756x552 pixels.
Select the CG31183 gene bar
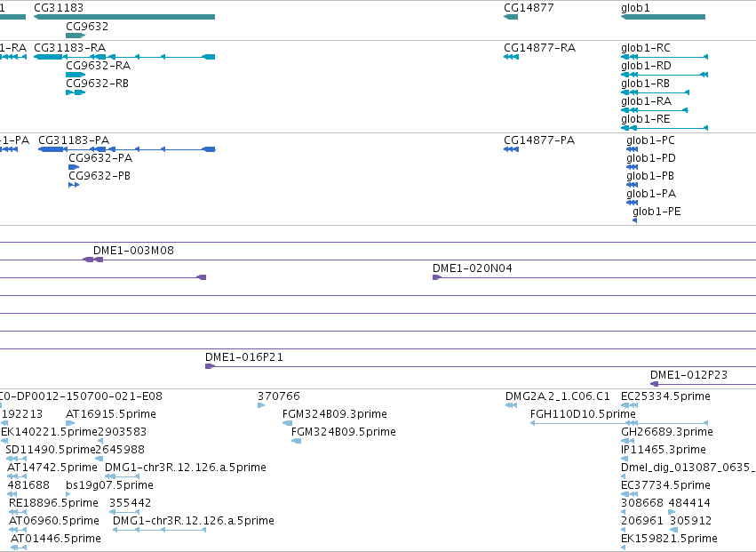[124, 17]
